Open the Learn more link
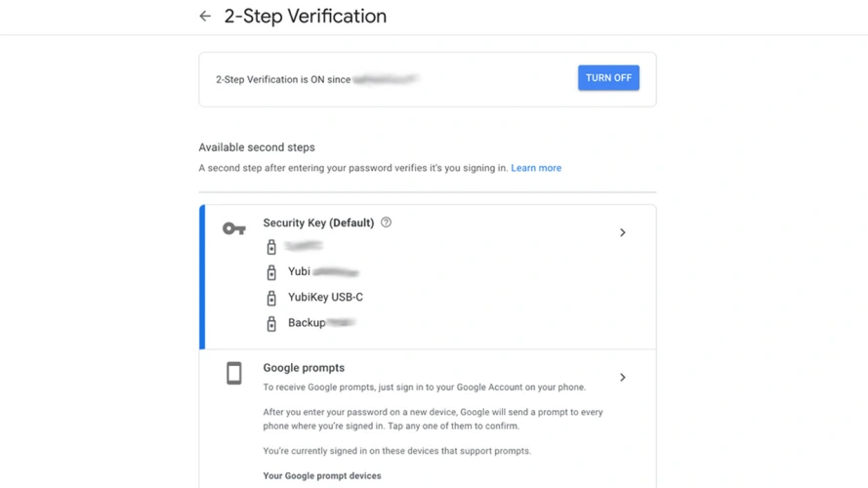 coord(536,168)
